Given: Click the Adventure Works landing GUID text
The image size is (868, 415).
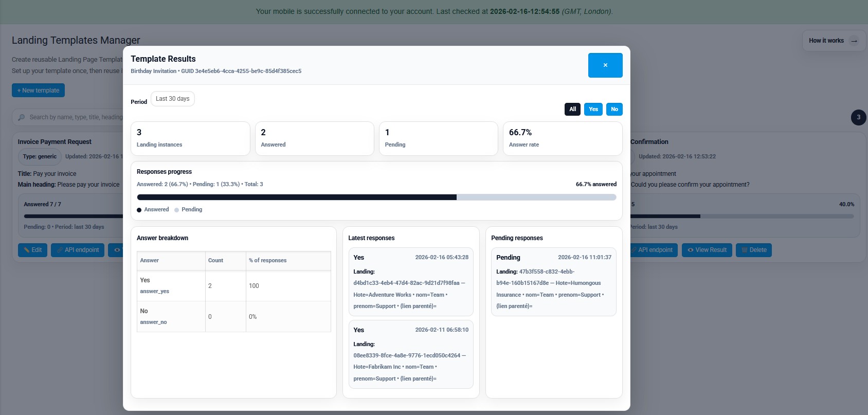Looking at the screenshot, I should click(406, 283).
